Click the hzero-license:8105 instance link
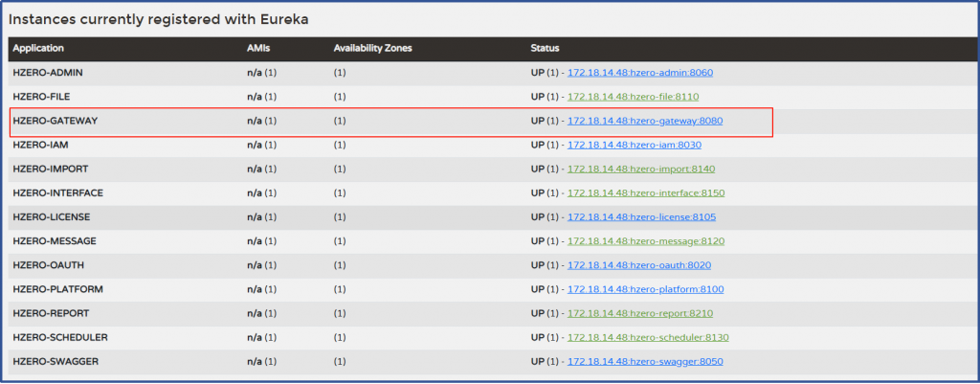The image size is (980, 384). [x=641, y=216]
